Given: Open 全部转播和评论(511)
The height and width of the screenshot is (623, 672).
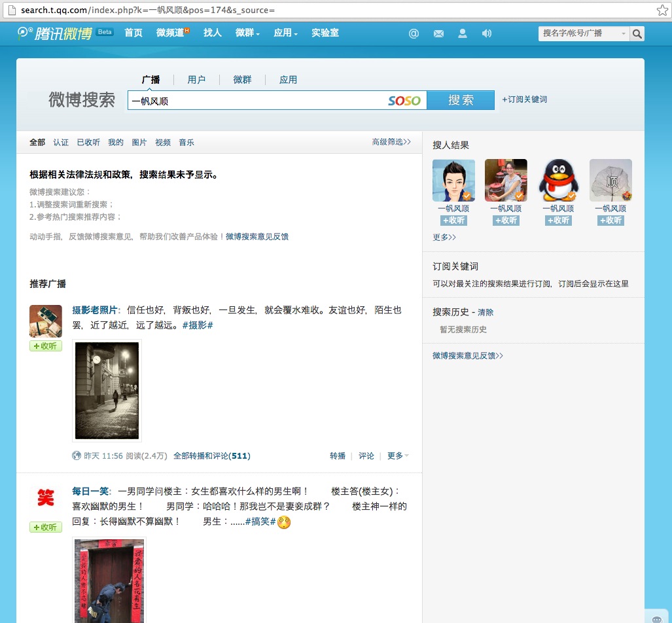Looking at the screenshot, I should (212, 455).
